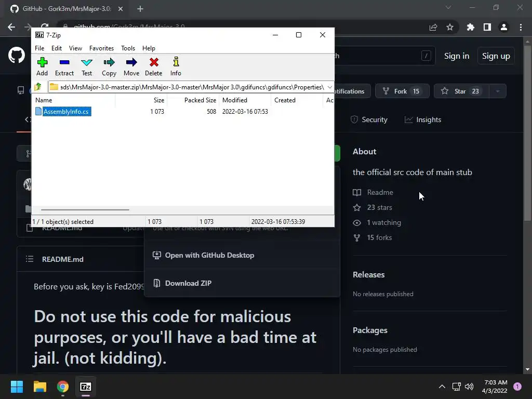Click Download ZIP on GitHub page
Image resolution: width=532 pixels, height=399 pixels.
[188, 283]
